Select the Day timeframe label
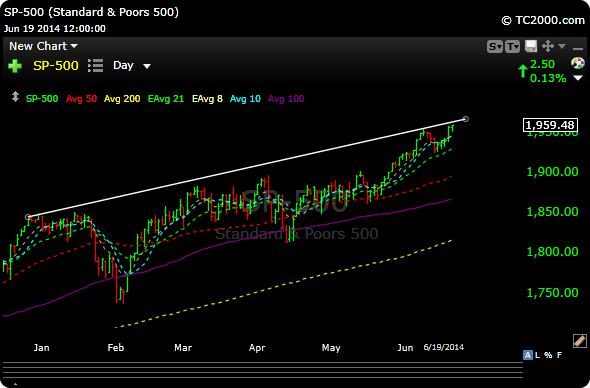Viewport: 590px width, 388px height. [123, 65]
